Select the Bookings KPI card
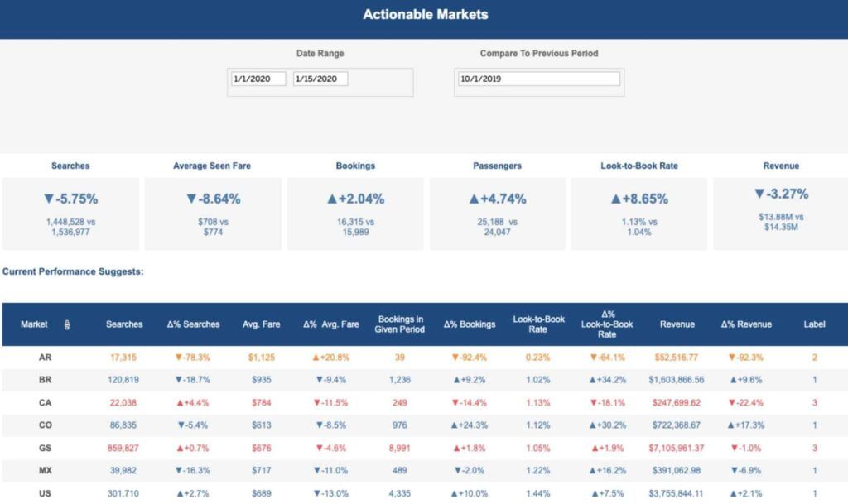The height and width of the screenshot is (504, 848). pos(355,214)
